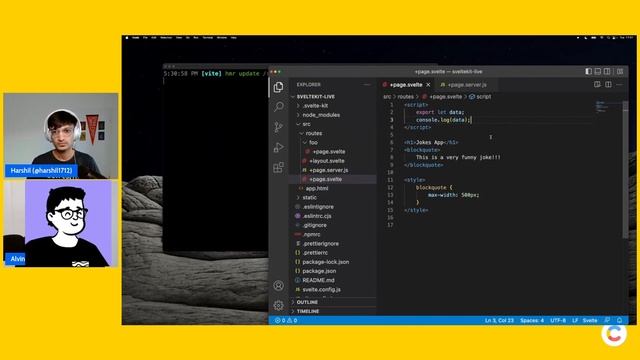Click the Svelte language mode status item
Screen dimensions: 640x360
590,320
